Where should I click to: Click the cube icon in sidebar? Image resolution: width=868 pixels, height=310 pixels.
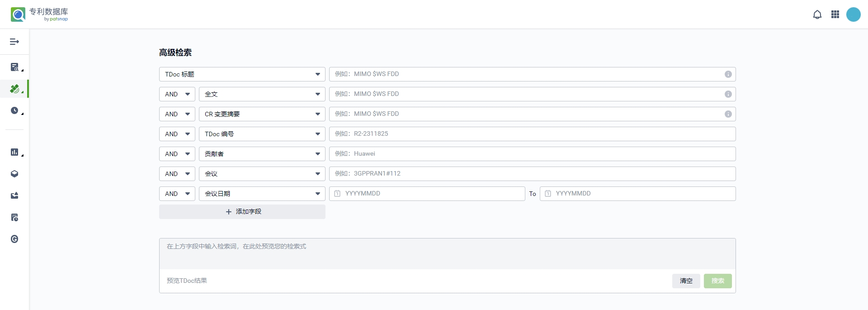(14, 174)
